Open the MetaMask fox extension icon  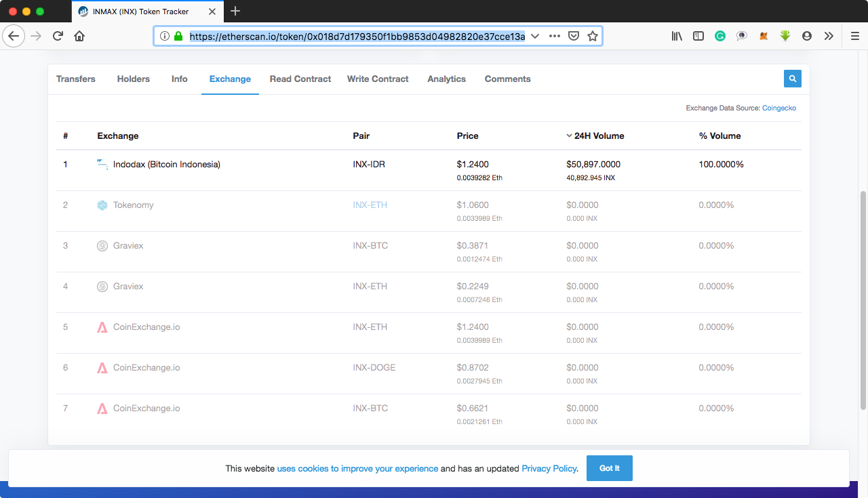[764, 36]
